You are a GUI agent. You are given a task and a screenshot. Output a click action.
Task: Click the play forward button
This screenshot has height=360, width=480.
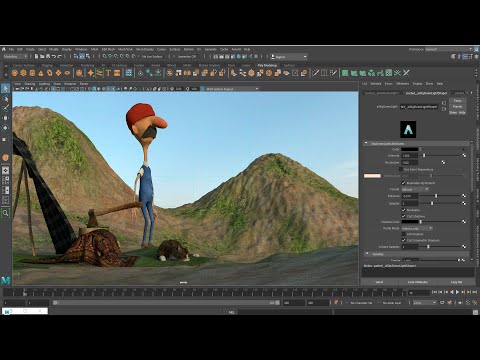point(457,292)
